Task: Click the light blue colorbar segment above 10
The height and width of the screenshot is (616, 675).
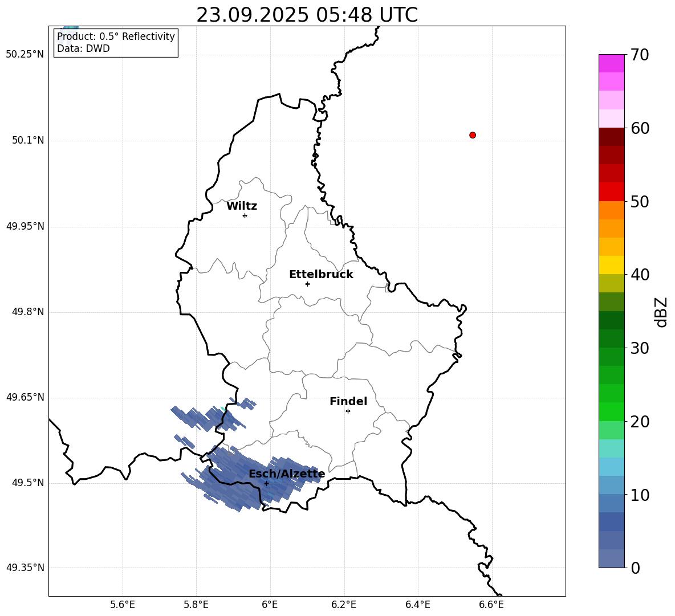Action: coord(612,485)
